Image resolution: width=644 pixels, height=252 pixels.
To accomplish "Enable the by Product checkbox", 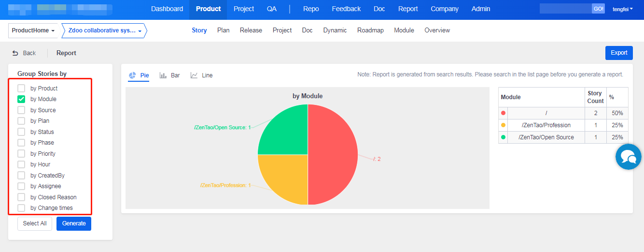I will click(x=21, y=89).
